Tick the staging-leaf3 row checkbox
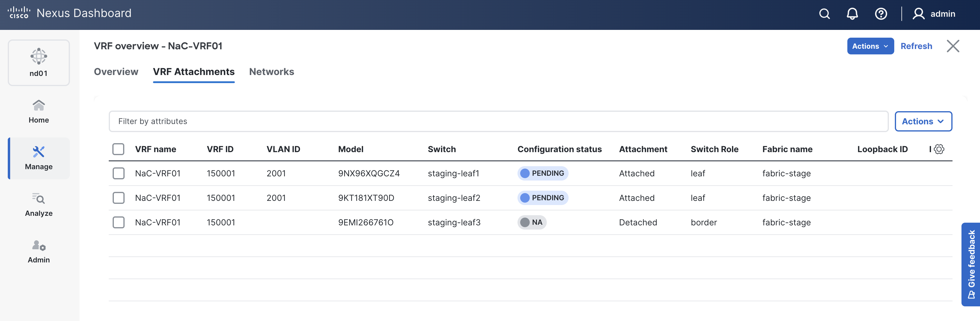The height and width of the screenshot is (321, 980). (118, 222)
